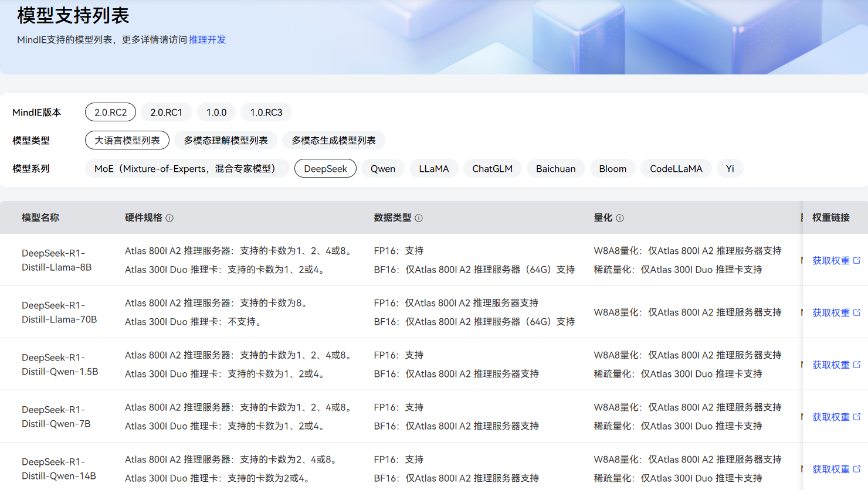Select MindIE version 2.0.RC1
This screenshot has width=868, height=490.
[x=166, y=113]
